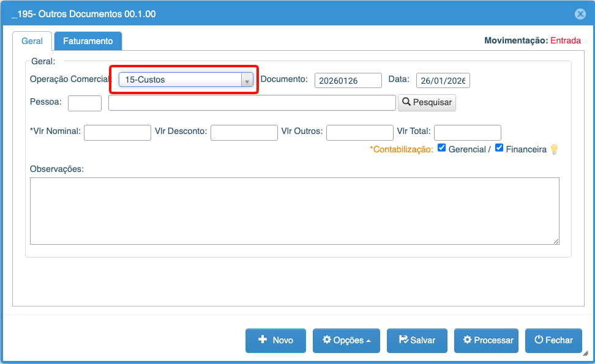Expand the Opções dropup menu
The height and width of the screenshot is (364, 595).
(346, 341)
